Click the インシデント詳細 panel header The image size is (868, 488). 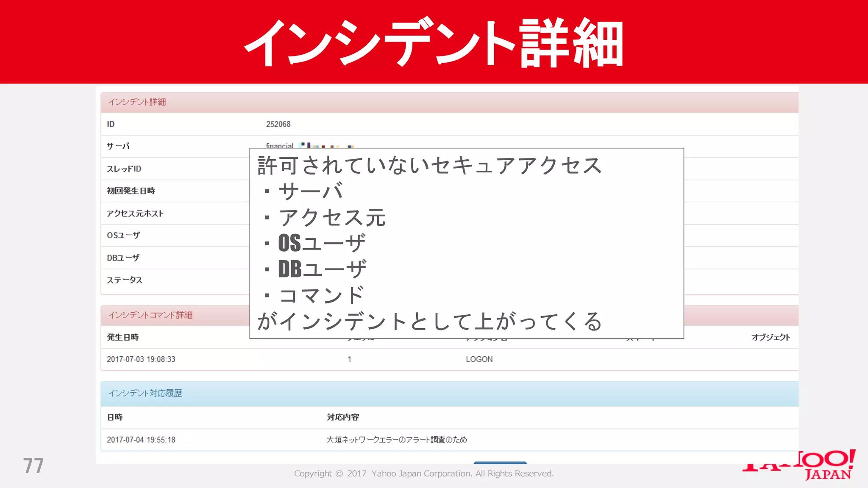[137, 102]
